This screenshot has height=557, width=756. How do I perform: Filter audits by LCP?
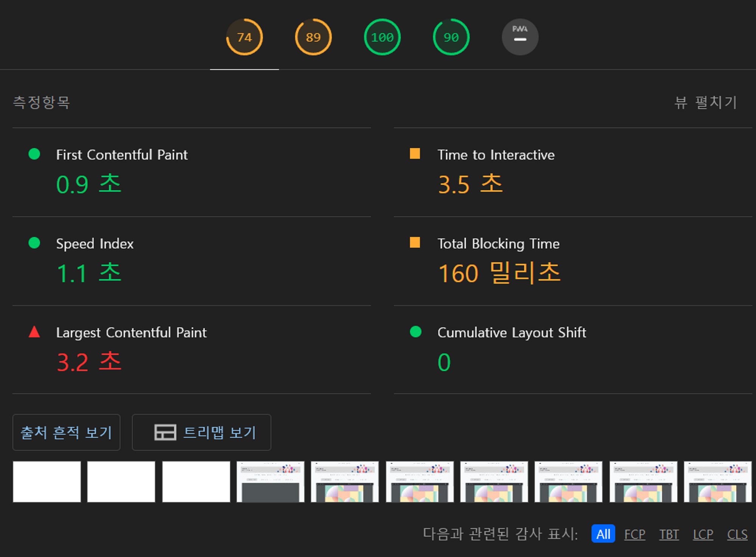(703, 534)
